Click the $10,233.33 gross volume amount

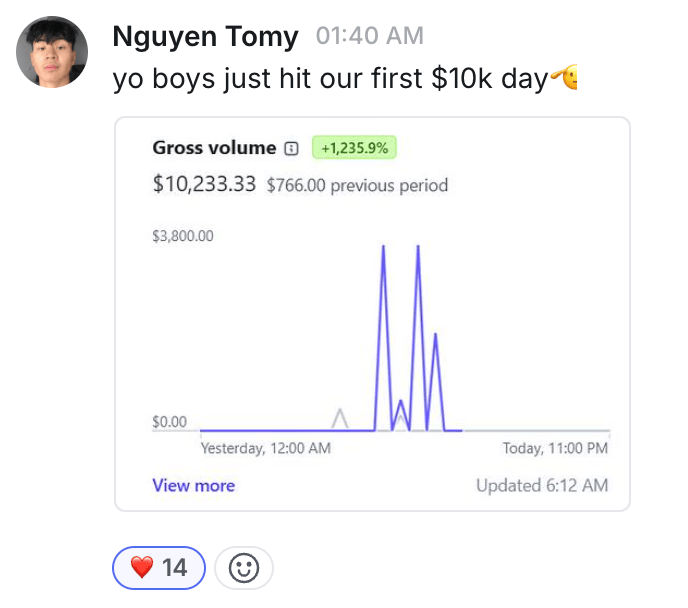pyautogui.click(x=204, y=184)
